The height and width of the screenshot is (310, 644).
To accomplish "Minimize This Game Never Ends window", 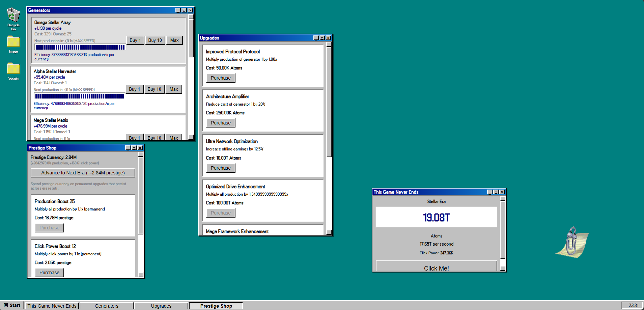I will click(x=490, y=192).
